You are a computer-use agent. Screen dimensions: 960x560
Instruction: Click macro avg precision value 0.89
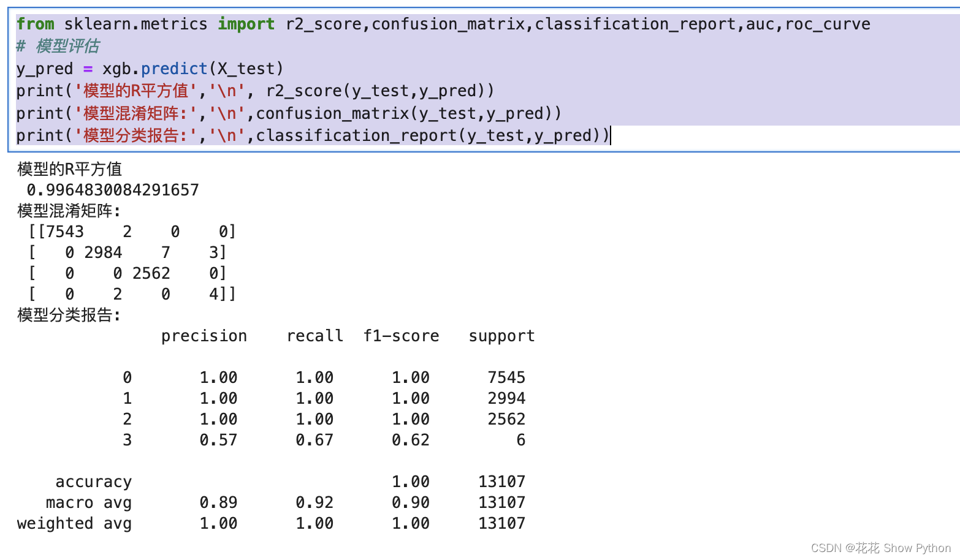click(x=219, y=502)
